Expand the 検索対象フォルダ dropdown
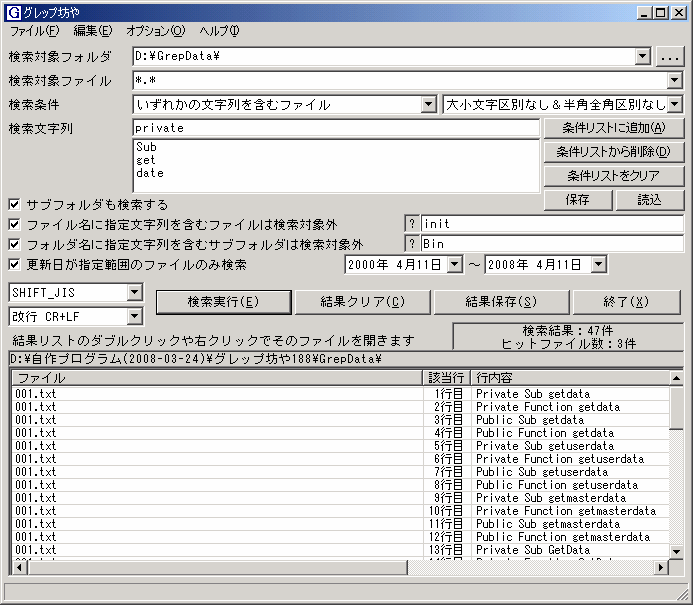This screenshot has height=605, width=693. pos(642,57)
